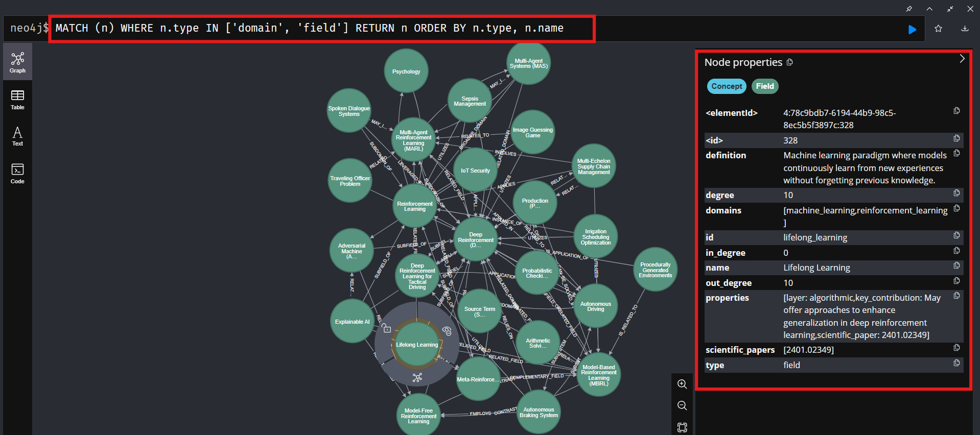Copy the scientific_papers value
The height and width of the screenshot is (435, 980).
point(956,348)
